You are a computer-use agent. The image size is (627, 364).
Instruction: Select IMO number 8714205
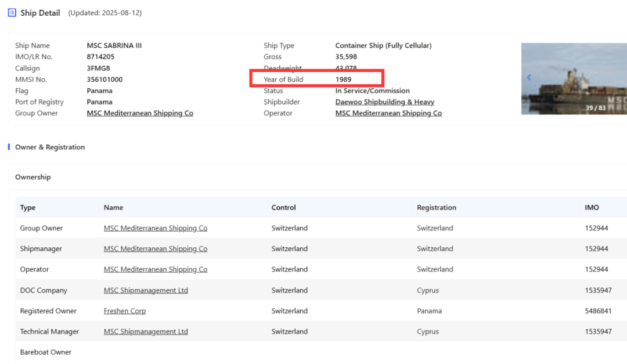tap(101, 57)
